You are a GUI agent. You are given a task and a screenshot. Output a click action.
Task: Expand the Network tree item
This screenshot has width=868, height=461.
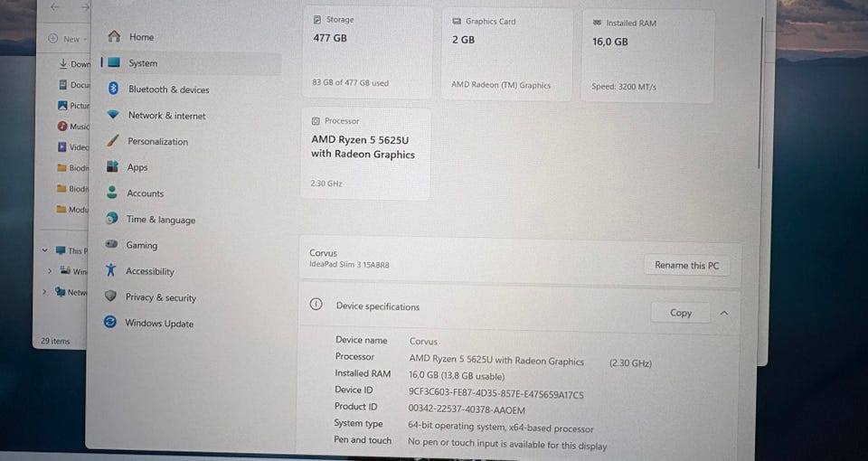pos(45,292)
